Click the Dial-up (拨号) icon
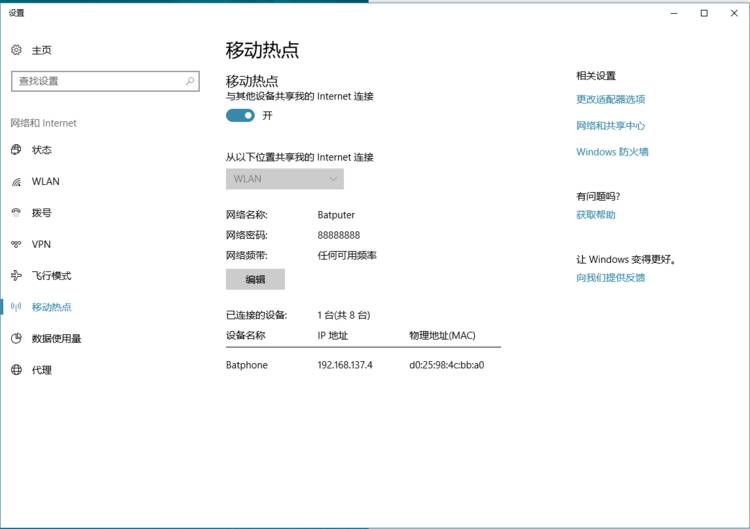The height and width of the screenshot is (529, 750). [x=16, y=212]
